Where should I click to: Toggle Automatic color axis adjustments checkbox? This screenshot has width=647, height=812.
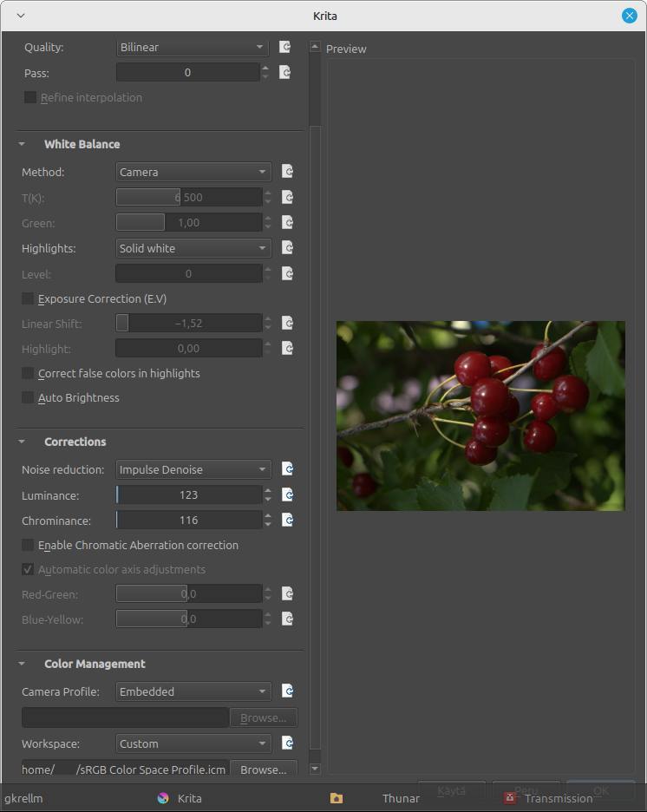pos(28,570)
